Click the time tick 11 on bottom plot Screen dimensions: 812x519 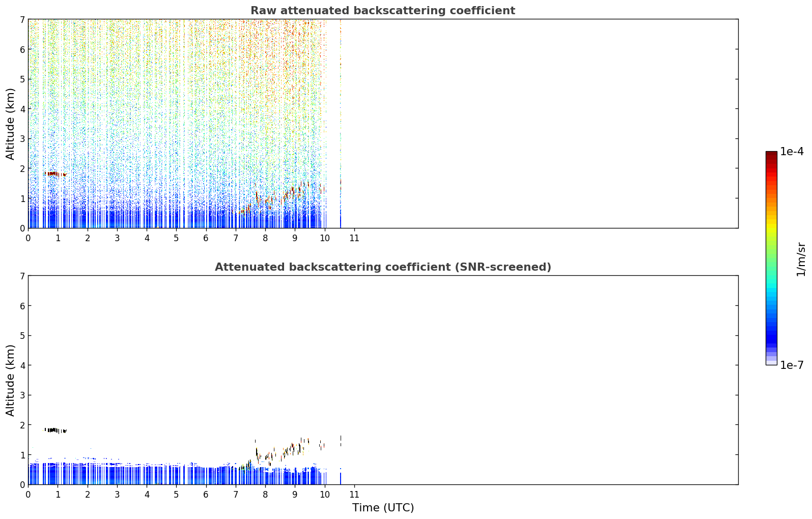354,495
